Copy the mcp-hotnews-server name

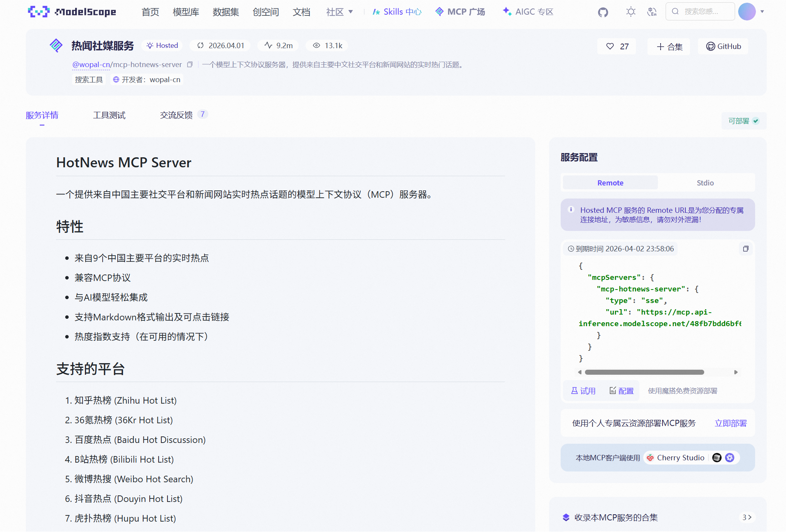point(189,65)
